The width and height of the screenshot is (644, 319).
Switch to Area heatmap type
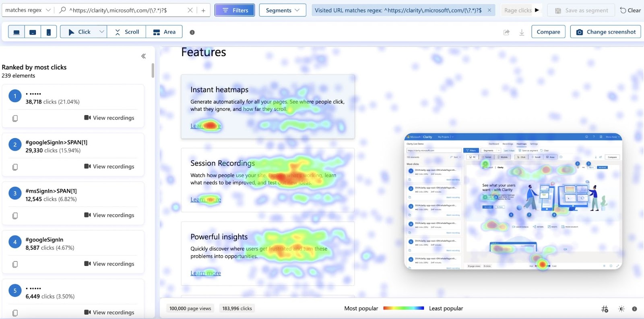[x=164, y=32]
